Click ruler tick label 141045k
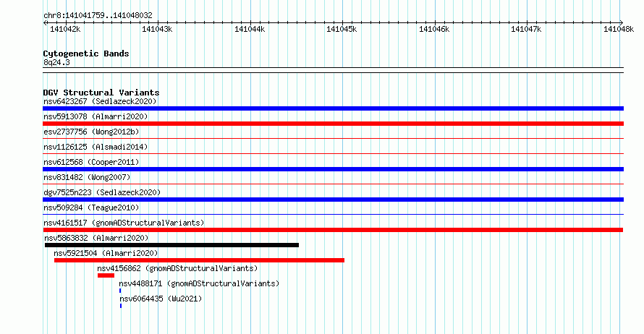Image resolution: width=644 pixels, height=334 pixels. [x=342, y=29]
